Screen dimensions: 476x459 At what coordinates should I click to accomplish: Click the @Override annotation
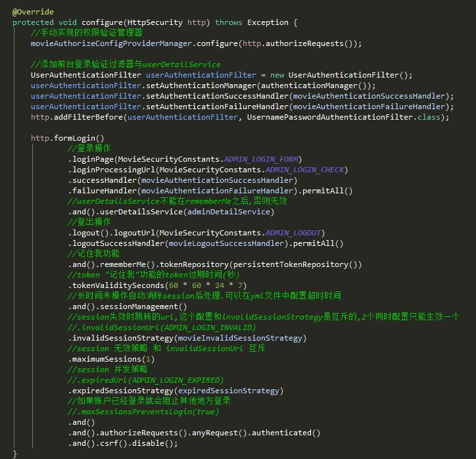[x=33, y=12]
